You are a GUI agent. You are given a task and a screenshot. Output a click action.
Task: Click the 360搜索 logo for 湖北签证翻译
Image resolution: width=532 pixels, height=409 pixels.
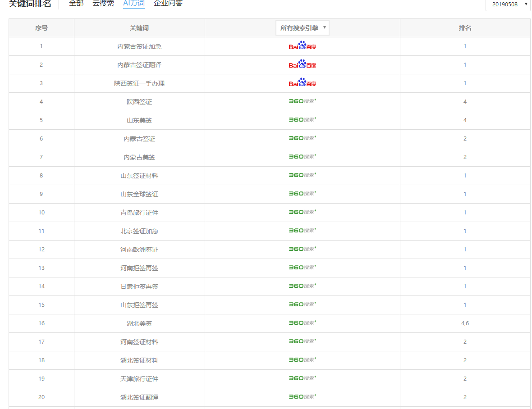pos(303,397)
